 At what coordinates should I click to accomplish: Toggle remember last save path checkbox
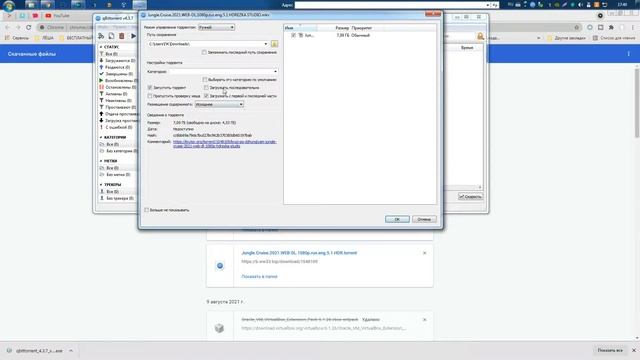(x=204, y=52)
